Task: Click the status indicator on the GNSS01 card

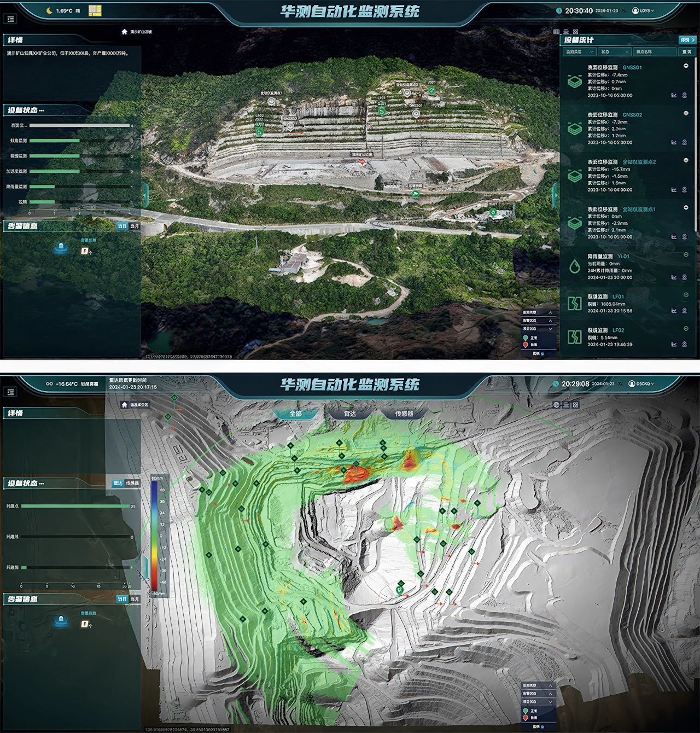Action: (686, 66)
